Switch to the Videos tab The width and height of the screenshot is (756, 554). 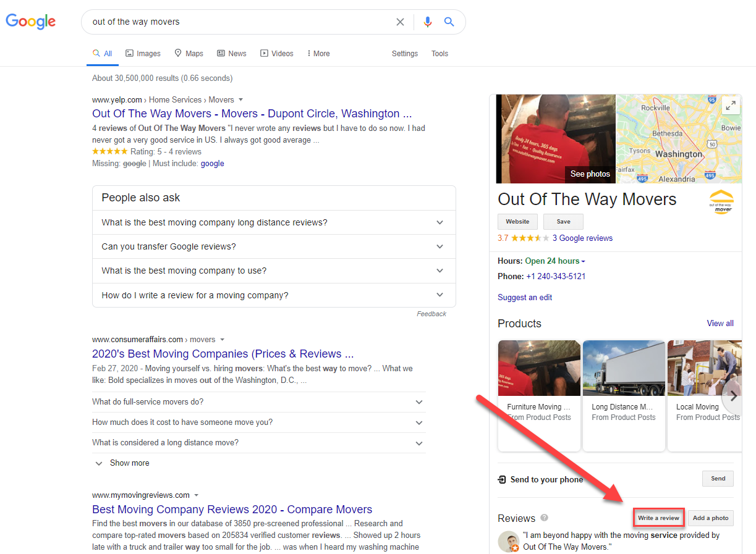(x=277, y=54)
